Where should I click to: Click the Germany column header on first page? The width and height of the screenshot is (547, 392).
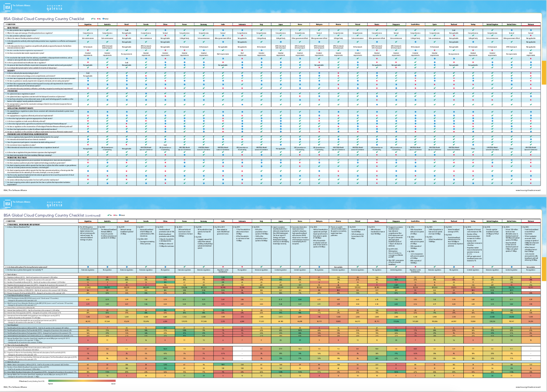pyautogui.click(x=204, y=24)
